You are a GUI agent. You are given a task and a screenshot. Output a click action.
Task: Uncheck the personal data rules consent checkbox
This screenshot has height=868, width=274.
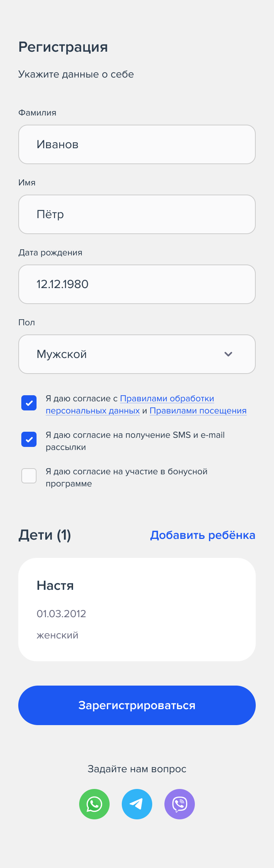pyautogui.click(x=29, y=403)
